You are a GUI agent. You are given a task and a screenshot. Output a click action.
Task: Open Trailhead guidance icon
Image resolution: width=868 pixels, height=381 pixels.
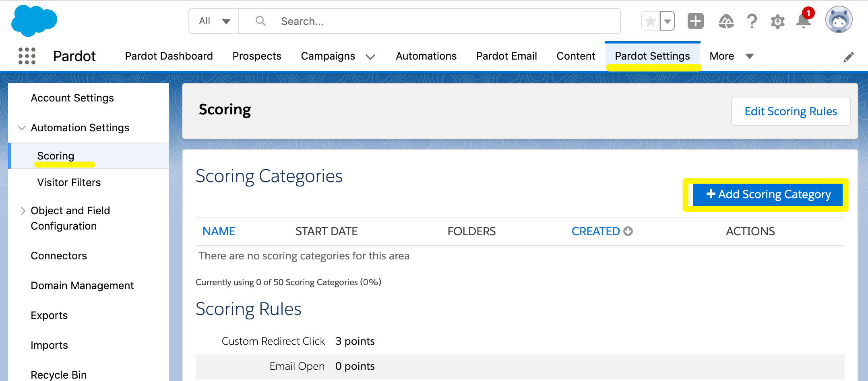tap(726, 21)
